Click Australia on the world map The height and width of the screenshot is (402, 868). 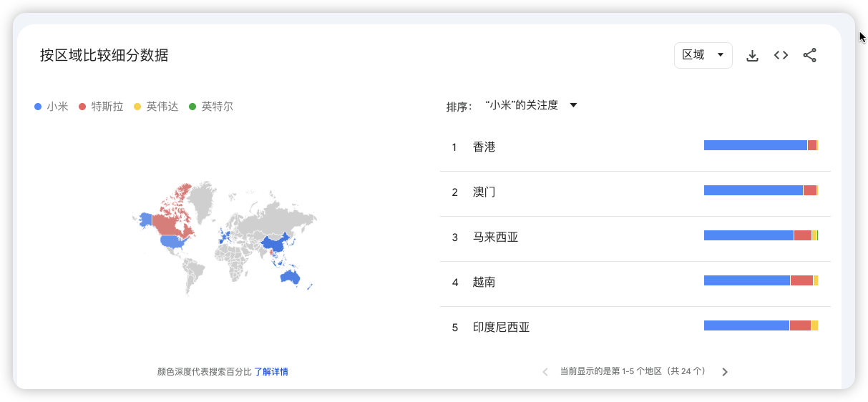click(x=291, y=276)
